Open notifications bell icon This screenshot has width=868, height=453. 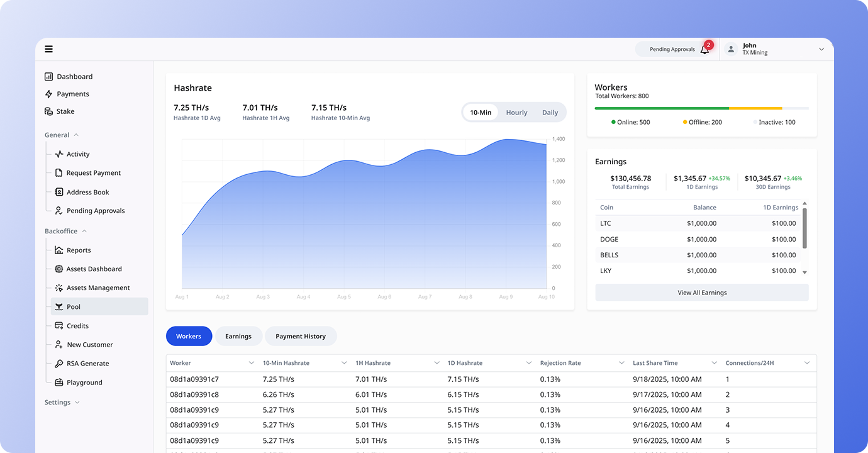coord(704,50)
